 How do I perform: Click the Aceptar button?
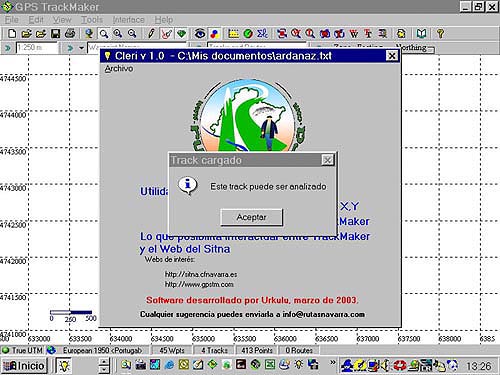252,217
